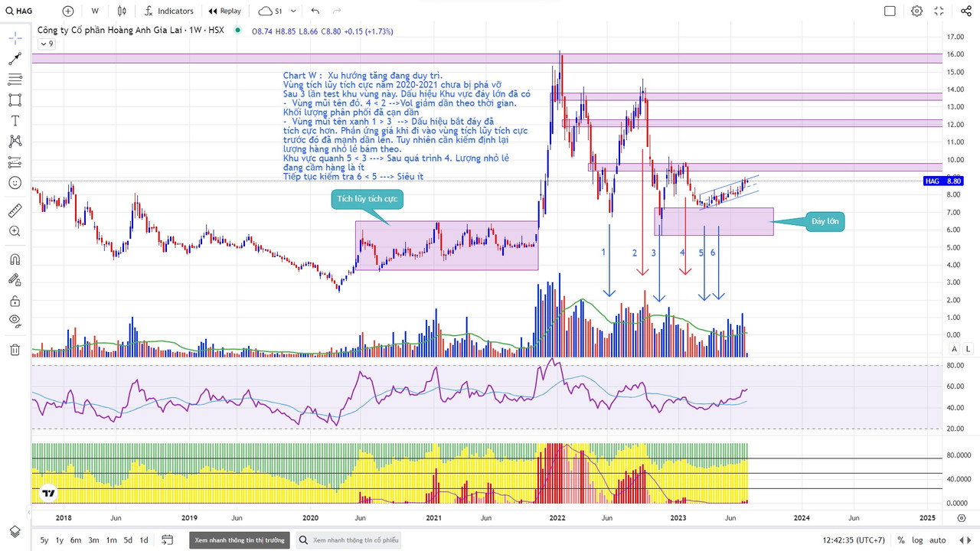Select the zoom in tool
Viewport: 980px width, 551px height.
pyautogui.click(x=15, y=231)
